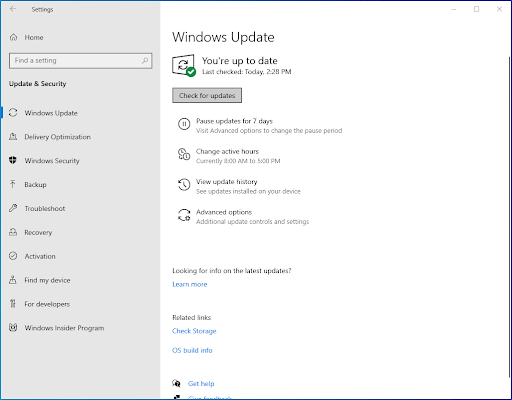Click 'Currently 8:00 AM to 5:00 PM' text
Viewport: 512px width, 400px height.
point(238,161)
